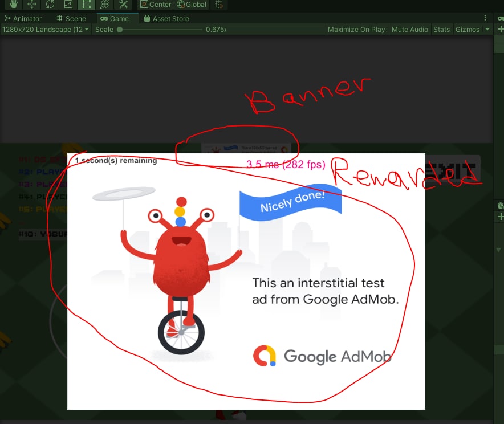
Task: Click the '3.5 ms (282 fps)' stats text
Action: point(286,165)
